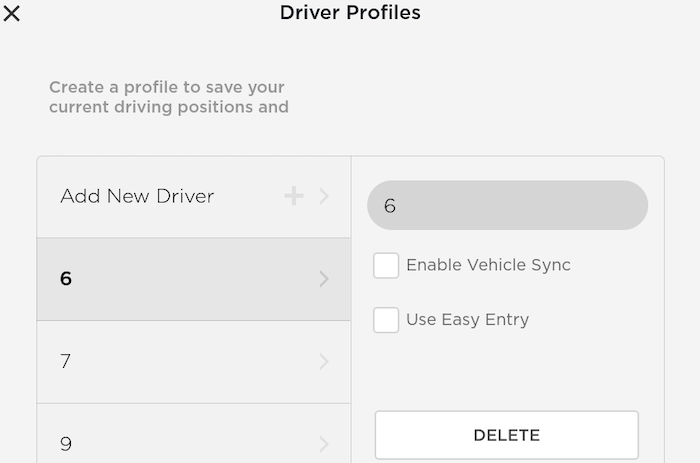Viewport: 700px width, 463px height.
Task: Click the Use Easy Entry label text
Action: 467,320
